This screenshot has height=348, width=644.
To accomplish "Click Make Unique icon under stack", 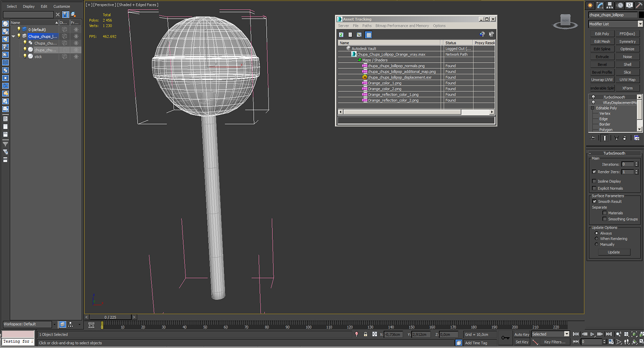I will [x=616, y=138].
